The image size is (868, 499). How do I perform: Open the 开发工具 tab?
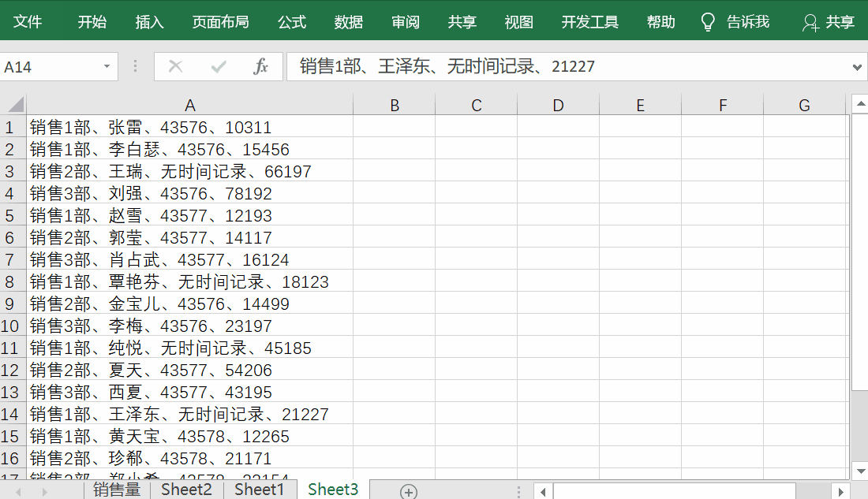(x=589, y=21)
